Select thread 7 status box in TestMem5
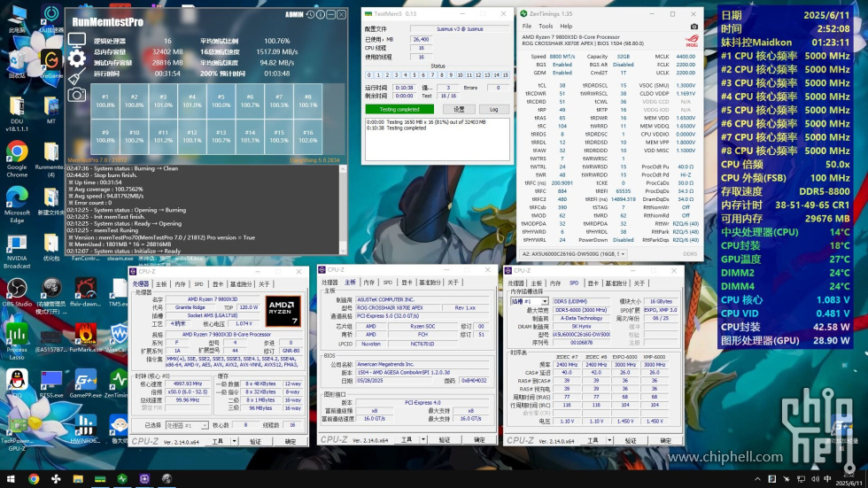 [x=432, y=74]
